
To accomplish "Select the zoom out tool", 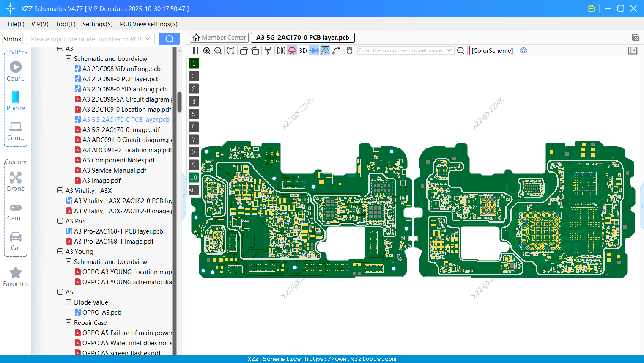I will (x=218, y=50).
